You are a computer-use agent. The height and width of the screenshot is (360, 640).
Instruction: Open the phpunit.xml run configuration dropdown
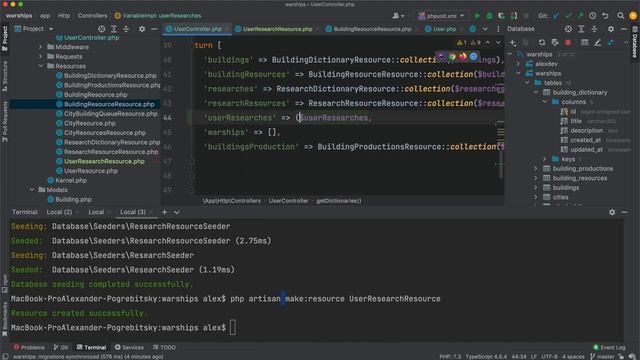[441, 16]
